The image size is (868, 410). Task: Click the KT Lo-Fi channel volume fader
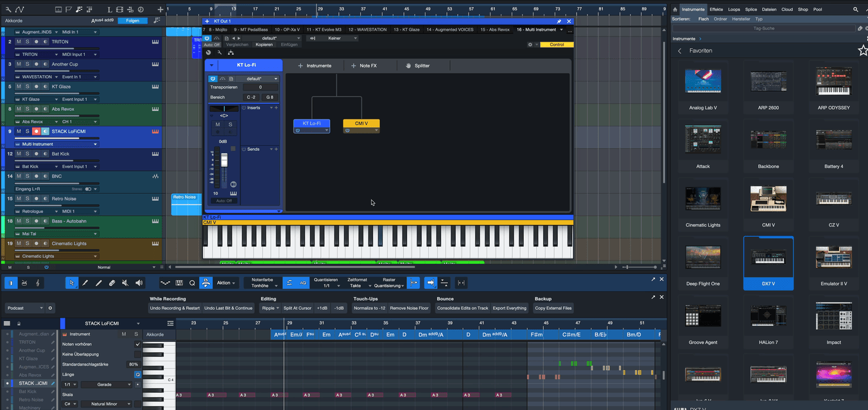click(x=224, y=160)
